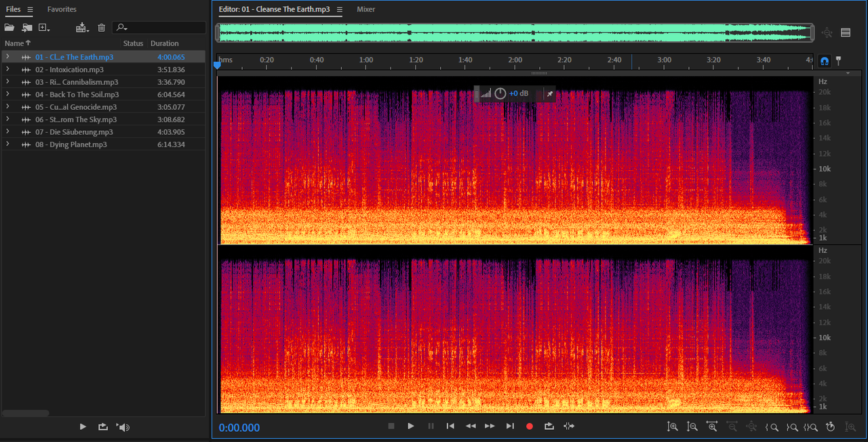
Task: Sort files by the Duration column header
Action: click(x=165, y=43)
